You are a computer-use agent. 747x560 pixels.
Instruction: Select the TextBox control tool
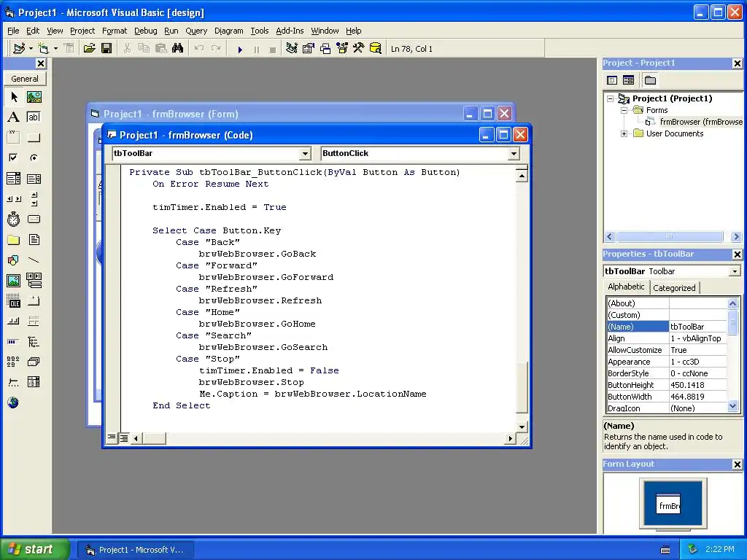pos(34,117)
